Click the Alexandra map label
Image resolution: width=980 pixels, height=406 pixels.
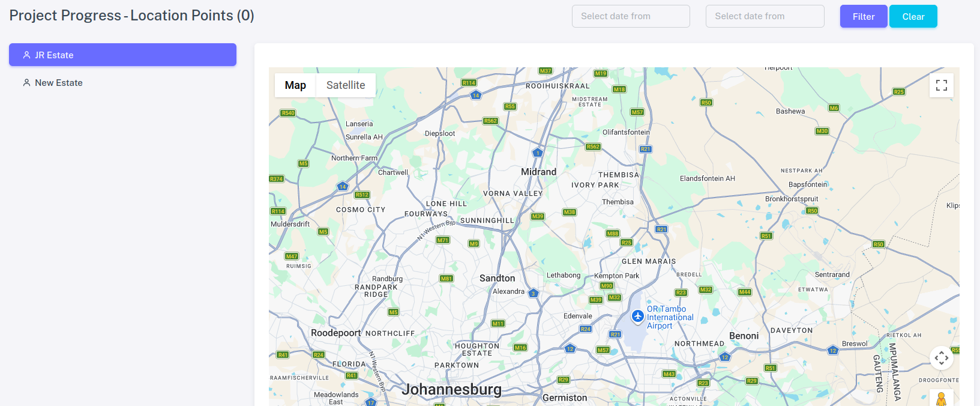click(x=508, y=291)
